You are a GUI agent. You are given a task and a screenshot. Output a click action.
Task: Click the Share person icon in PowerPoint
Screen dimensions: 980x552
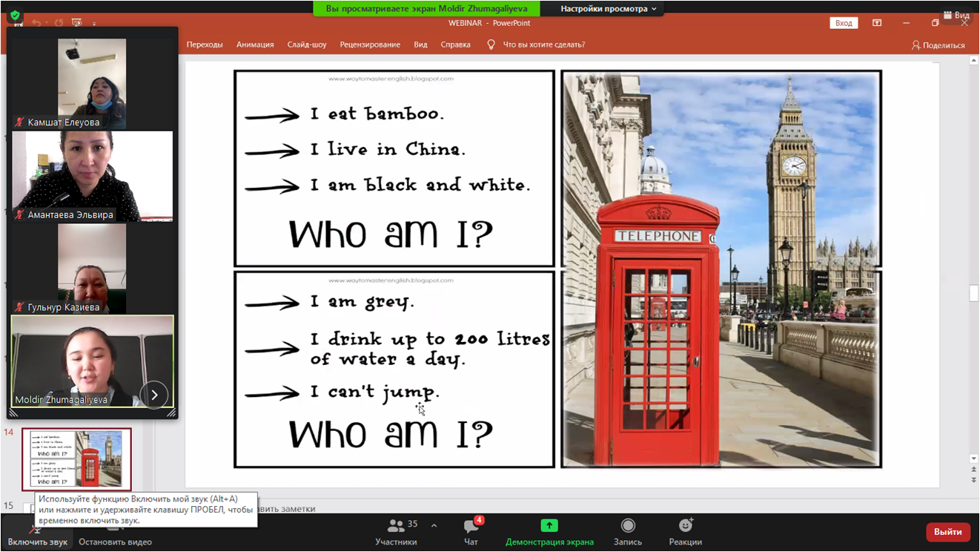tap(916, 45)
